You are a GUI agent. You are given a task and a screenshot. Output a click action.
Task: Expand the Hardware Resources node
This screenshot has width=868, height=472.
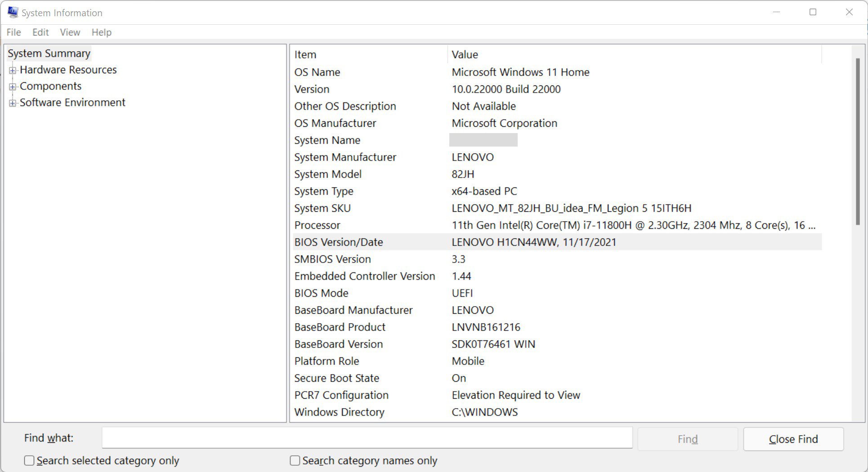pyautogui.click(x=13, y=70)
